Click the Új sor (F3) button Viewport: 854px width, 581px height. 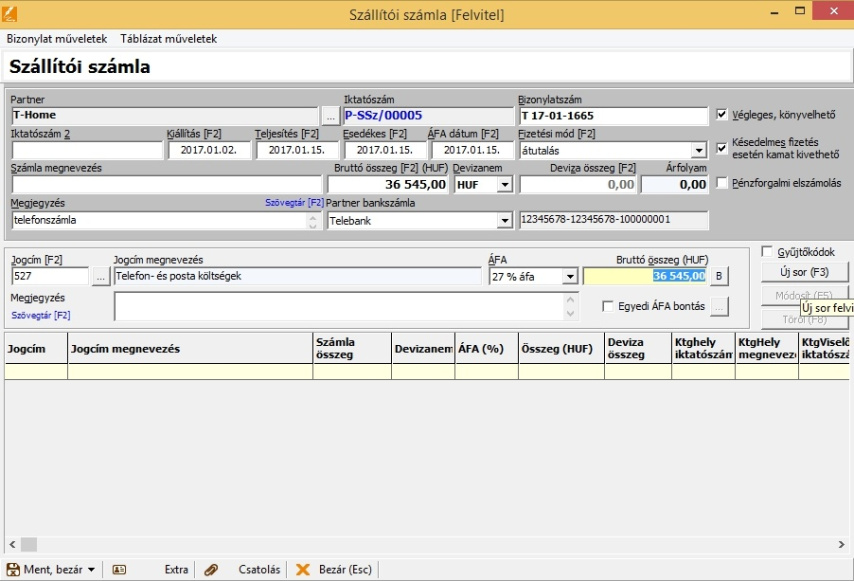(804, 272)
